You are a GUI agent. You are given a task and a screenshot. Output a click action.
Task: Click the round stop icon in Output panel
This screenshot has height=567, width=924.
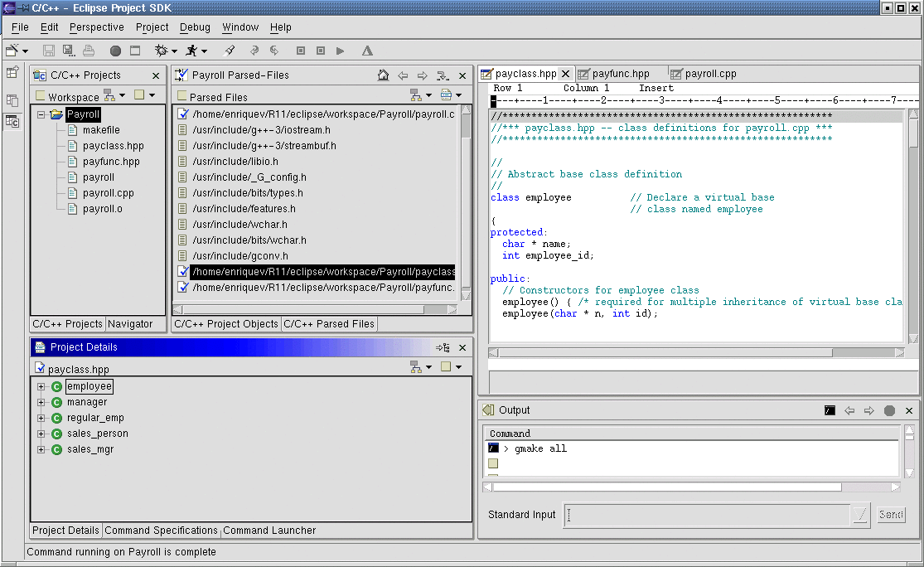[889, 410]
